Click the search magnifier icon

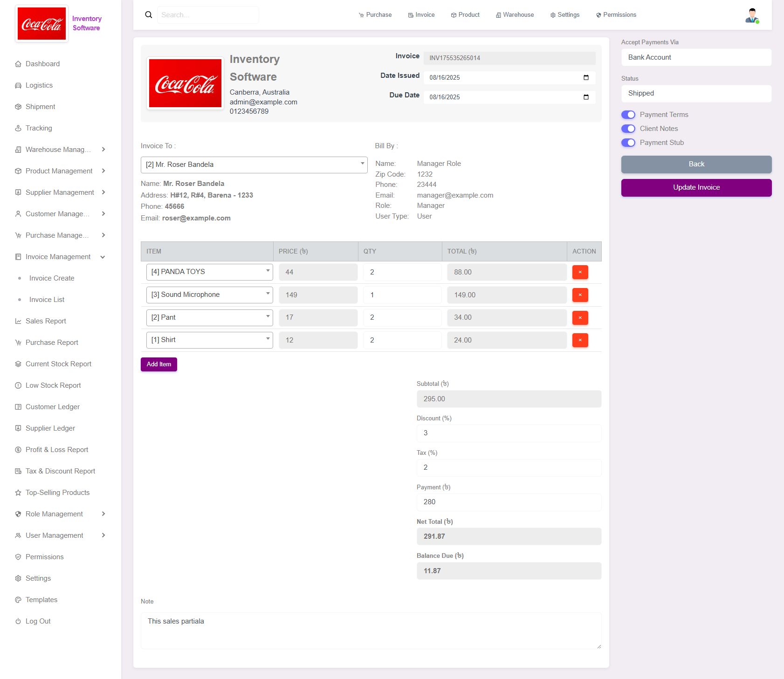(149, 15)
